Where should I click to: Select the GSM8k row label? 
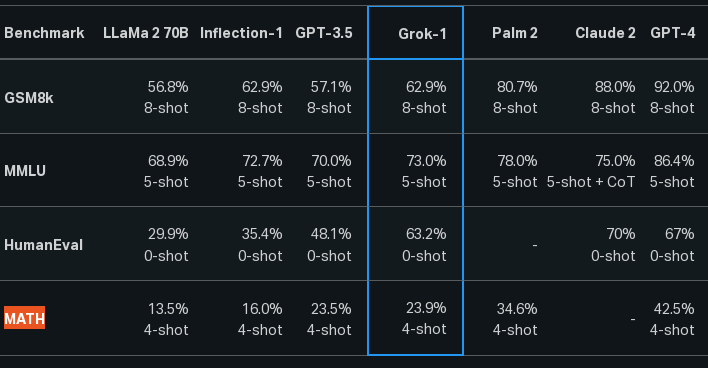click(x=29, y=98)
